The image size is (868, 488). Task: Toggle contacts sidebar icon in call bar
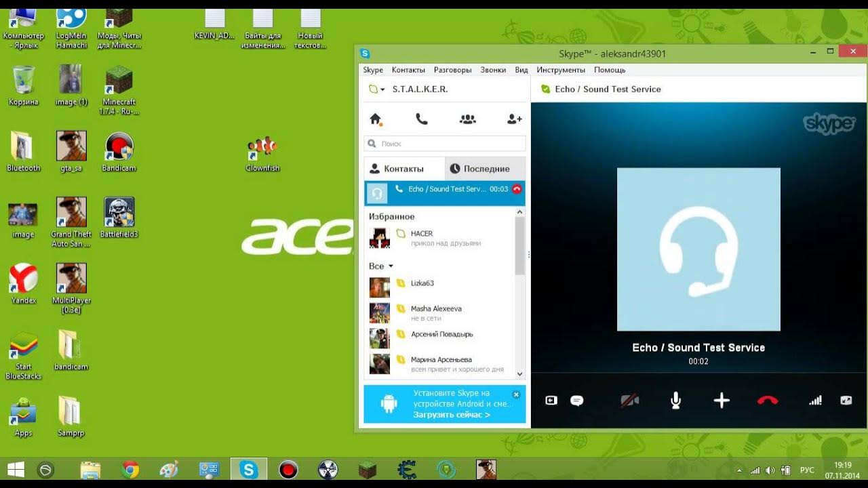click(x=551, y=401)
